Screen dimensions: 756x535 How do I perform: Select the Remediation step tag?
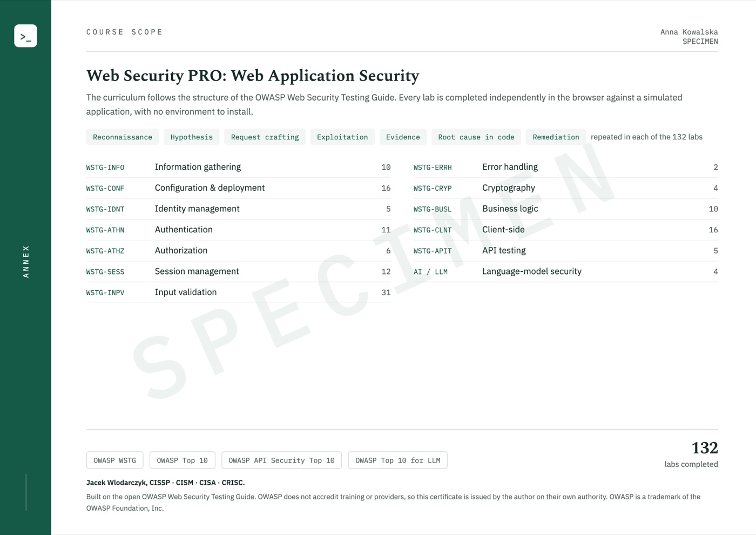pos(556,137)
